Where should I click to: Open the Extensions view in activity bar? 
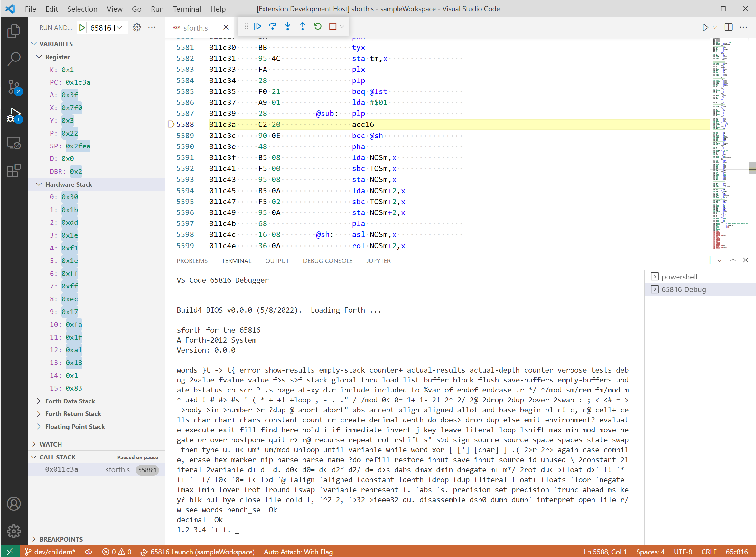click(14, 171)
